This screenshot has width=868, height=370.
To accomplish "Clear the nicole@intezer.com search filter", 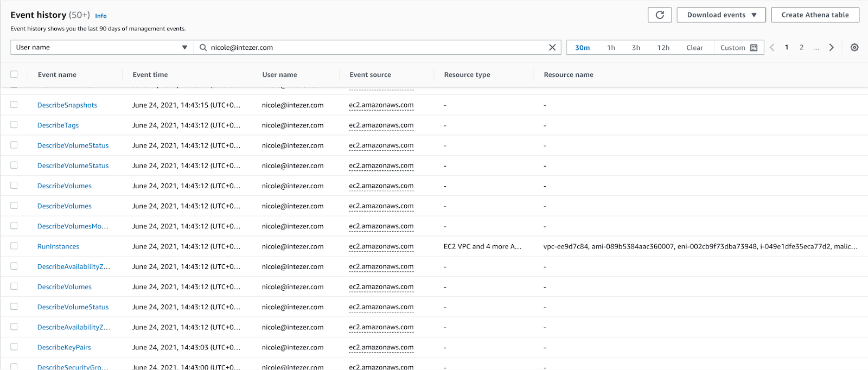I will [x=552, y=47].
